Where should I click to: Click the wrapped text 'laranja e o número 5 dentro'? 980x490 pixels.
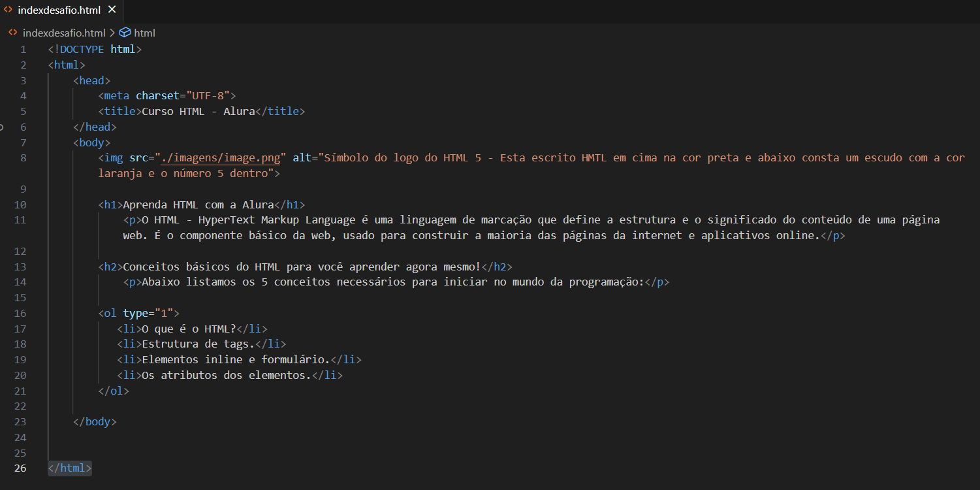[x=183, y=174]
